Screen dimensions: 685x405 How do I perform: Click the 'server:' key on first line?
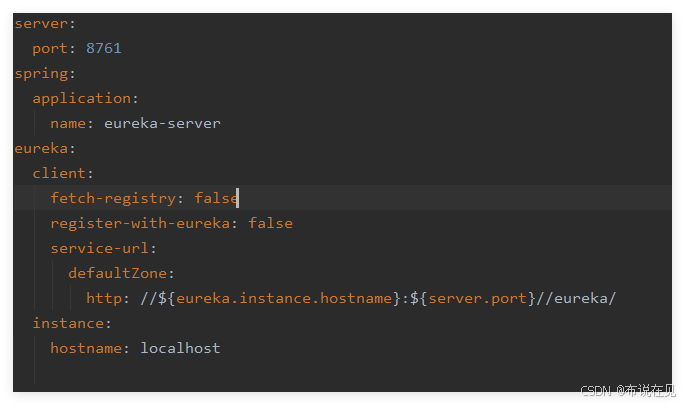click(45, 24)
